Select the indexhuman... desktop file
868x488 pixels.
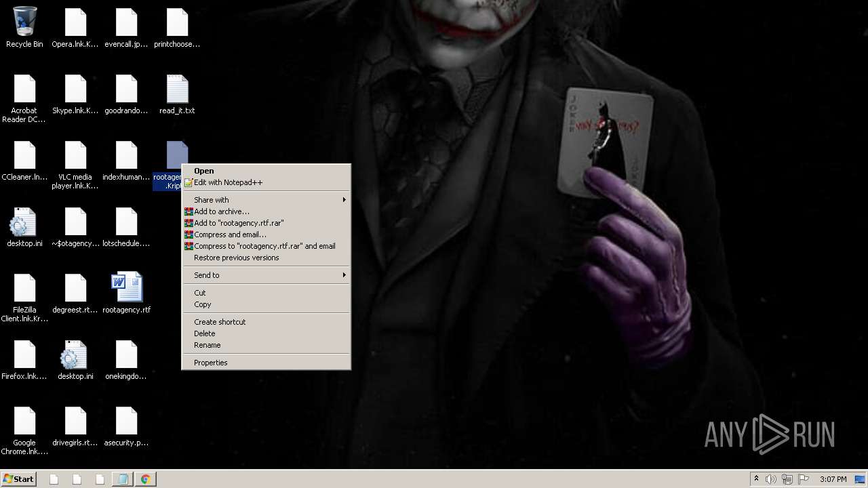pos(126,161)
